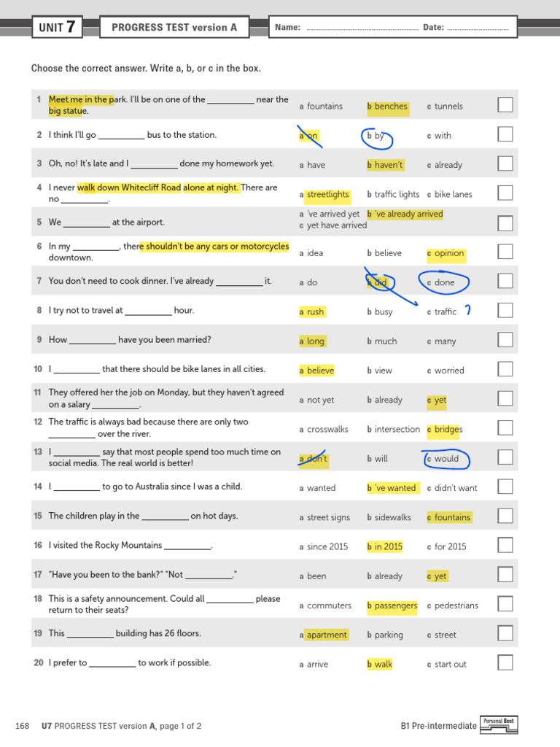The height and width of the screenshot is (747, 560).
Task: Click the Date input line
Action: pyautogui.click(x=478, y=28)
